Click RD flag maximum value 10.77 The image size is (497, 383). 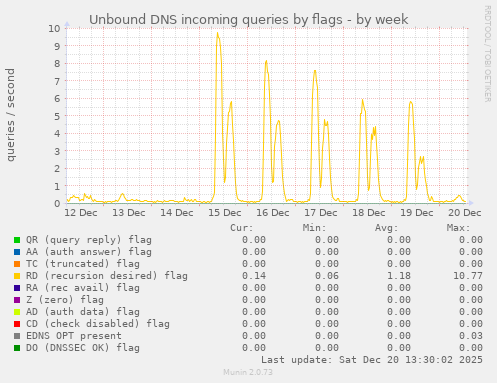tap(468, 276)
